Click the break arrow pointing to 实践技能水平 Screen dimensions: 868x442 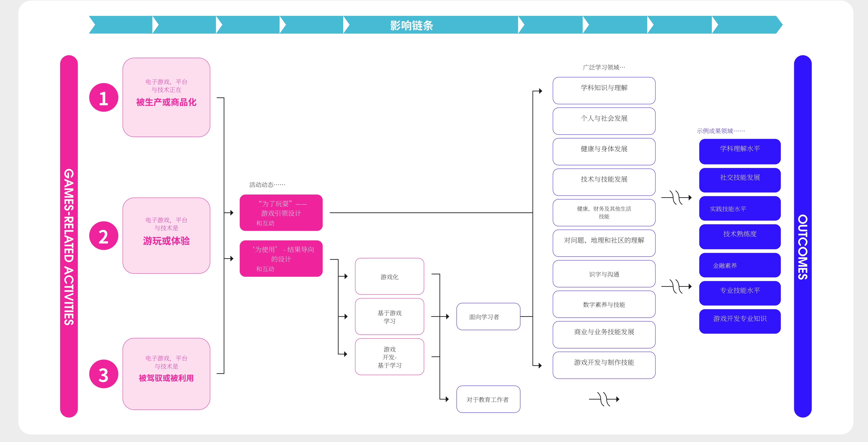(677, 198)
